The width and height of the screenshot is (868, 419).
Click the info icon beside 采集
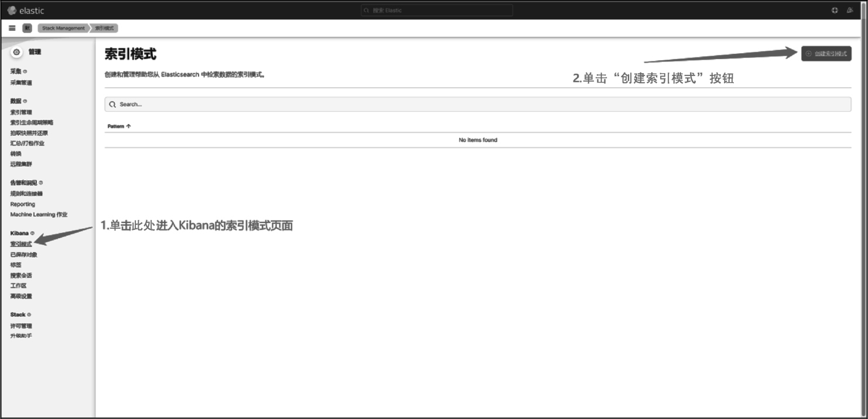click(x=25, y=71)
